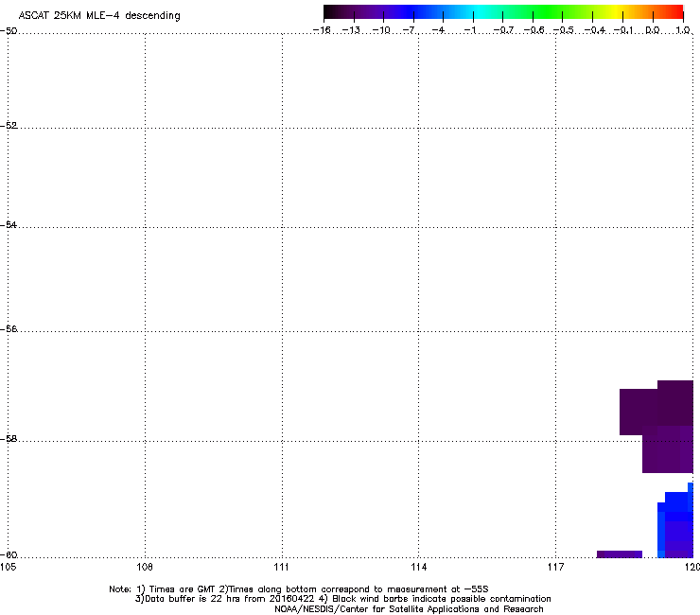The height and width of the screenshot is (615, 700).
Task: Click the 'ASCAT 25KM MLE-4 descending' title
Action: click(x=99, y=16)
